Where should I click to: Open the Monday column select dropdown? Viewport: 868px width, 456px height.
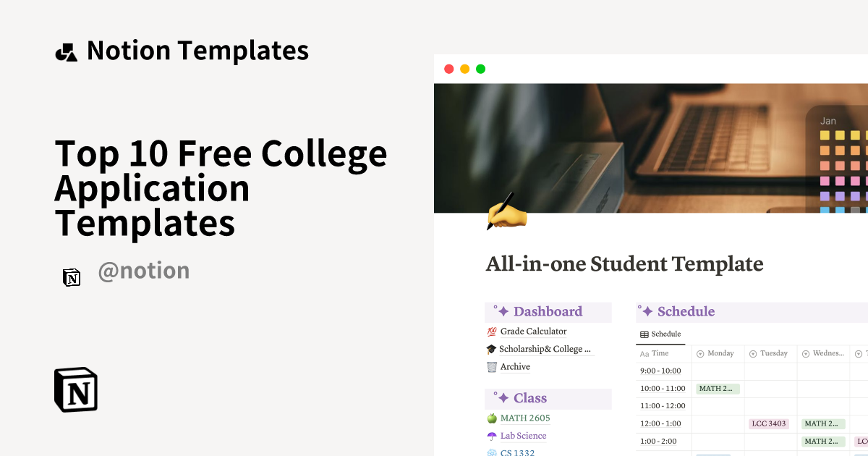[x=699, y=354]
